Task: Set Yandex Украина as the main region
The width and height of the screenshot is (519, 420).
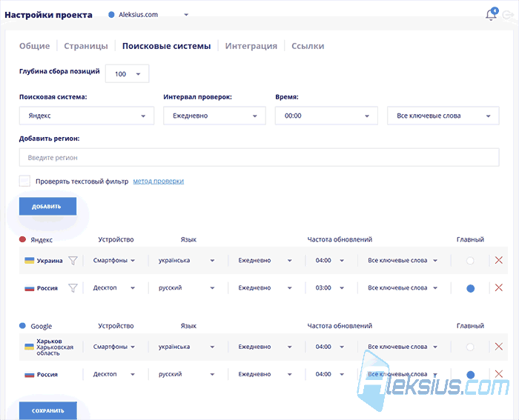Action: pyautogui.click(x=470, y=261)
